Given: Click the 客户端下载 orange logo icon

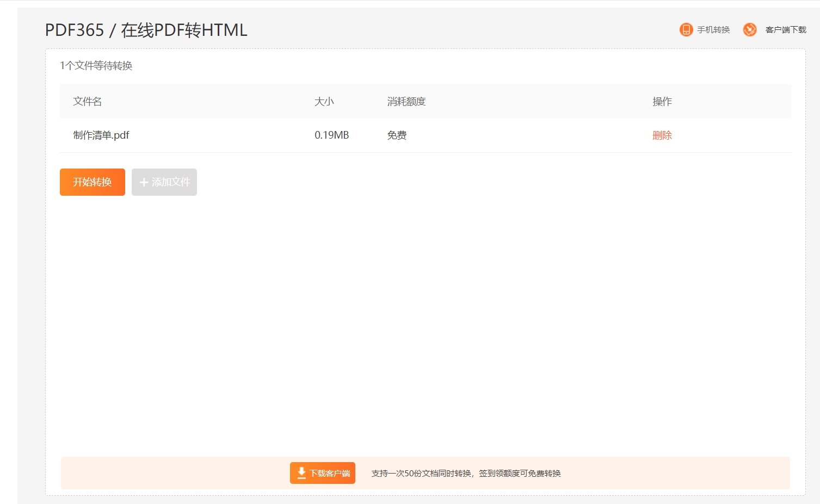Looking at the screenshot, I should coord(750,29).
